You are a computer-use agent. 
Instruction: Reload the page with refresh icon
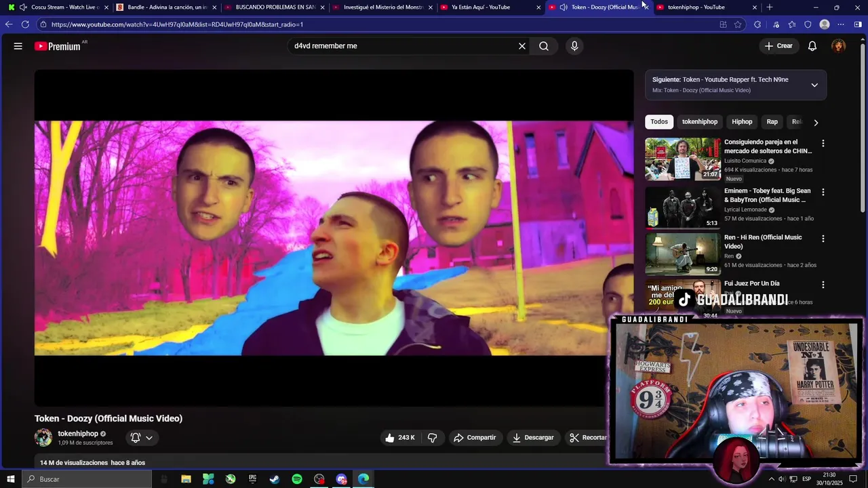[25, 24]
